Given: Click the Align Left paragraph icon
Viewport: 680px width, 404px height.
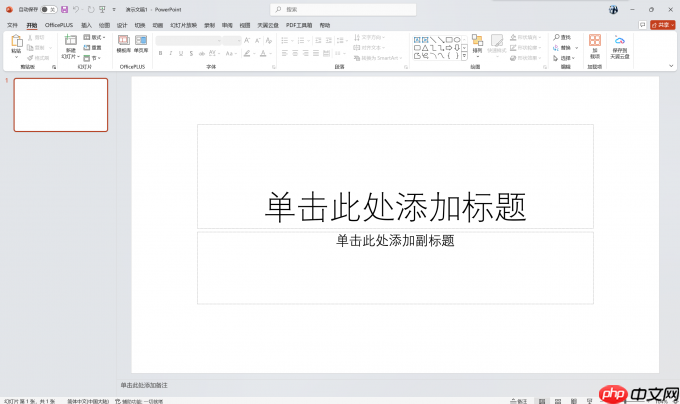Looking at the screenshot, I should [x=285, y=53].
